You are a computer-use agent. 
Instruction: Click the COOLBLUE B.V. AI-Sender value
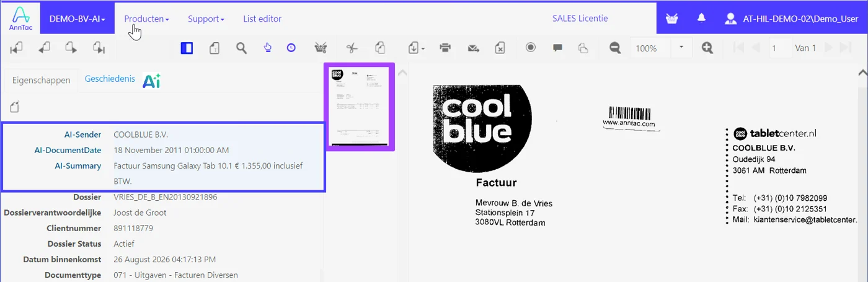click(141, 134)
